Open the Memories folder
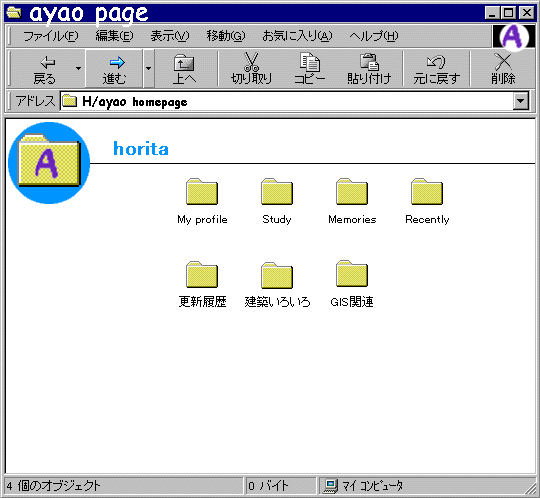 tap(352, 191)
